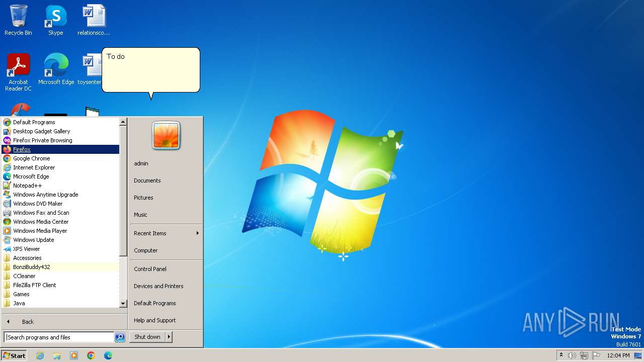Click the Default Programs icon in program list
Image resolution: width=644 pixels, height=362 pixels.
7,122
